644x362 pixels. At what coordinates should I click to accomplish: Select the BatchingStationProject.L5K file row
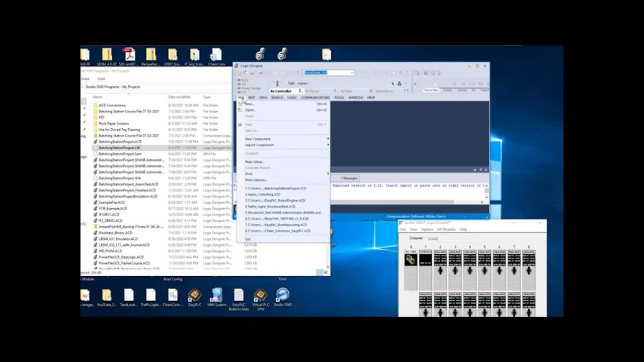[162, 148]
